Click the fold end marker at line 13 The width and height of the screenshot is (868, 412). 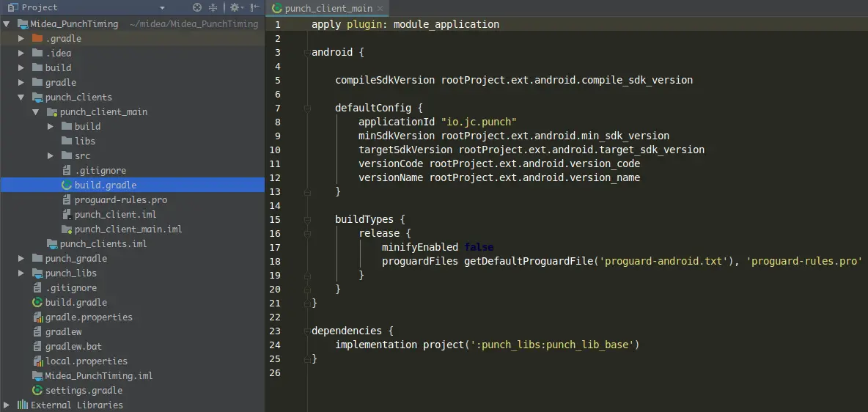(306, 191)
